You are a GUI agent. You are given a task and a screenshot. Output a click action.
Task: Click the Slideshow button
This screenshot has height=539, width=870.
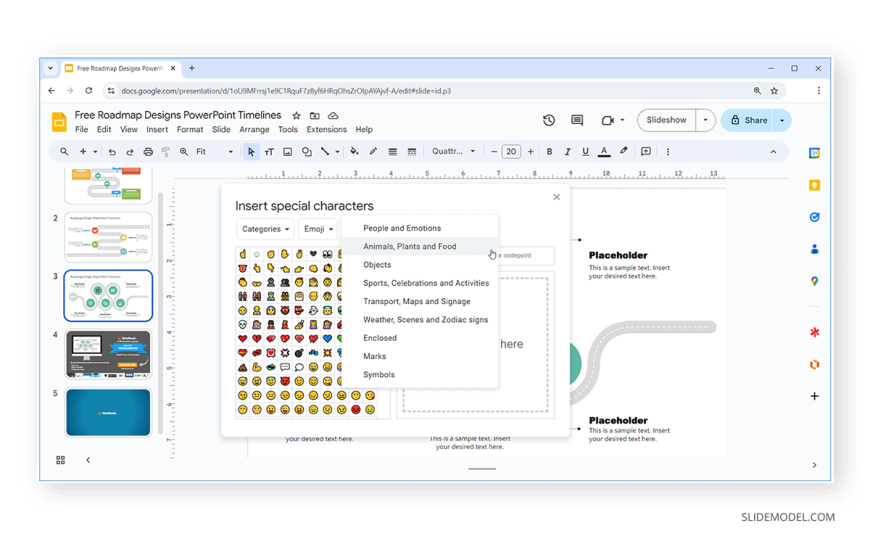point(666,120)
